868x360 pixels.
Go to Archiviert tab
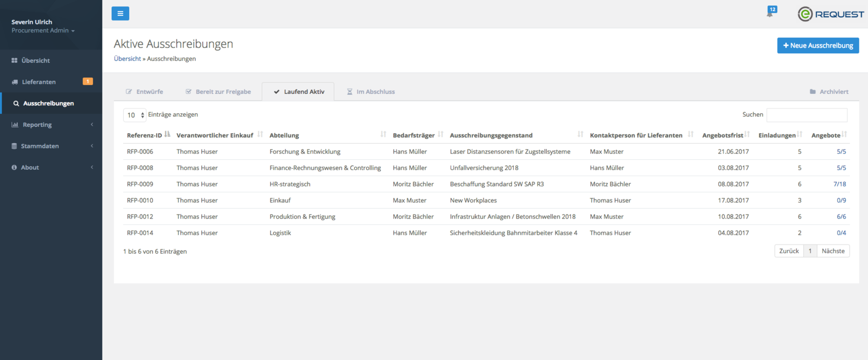(x=829, y=92)
